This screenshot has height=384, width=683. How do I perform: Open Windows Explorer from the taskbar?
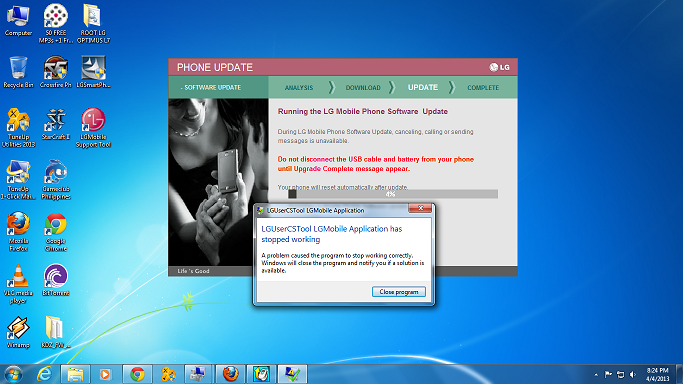pos(75,374)
